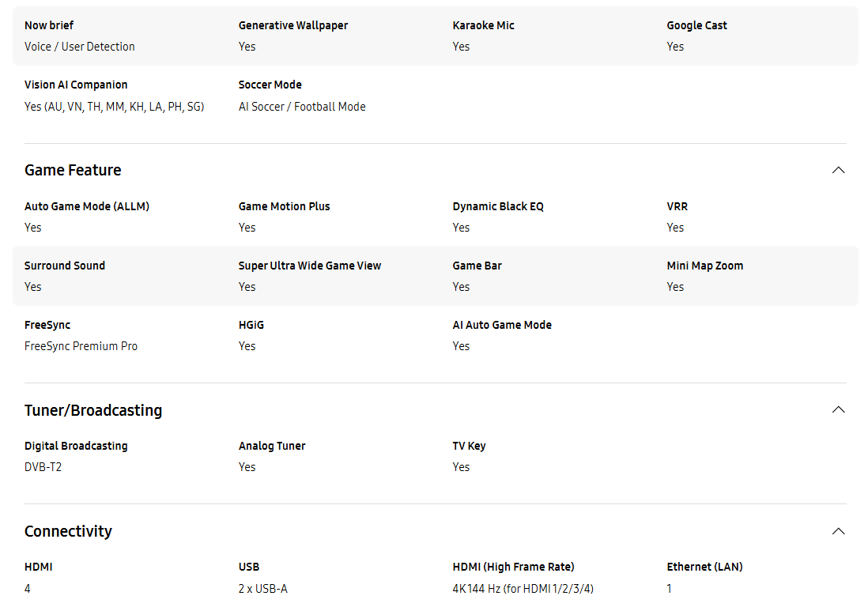Click the 'FreeSync' label
Image resolution: width=868 pixels, height=607 pixels.
[x=47, y=325]
